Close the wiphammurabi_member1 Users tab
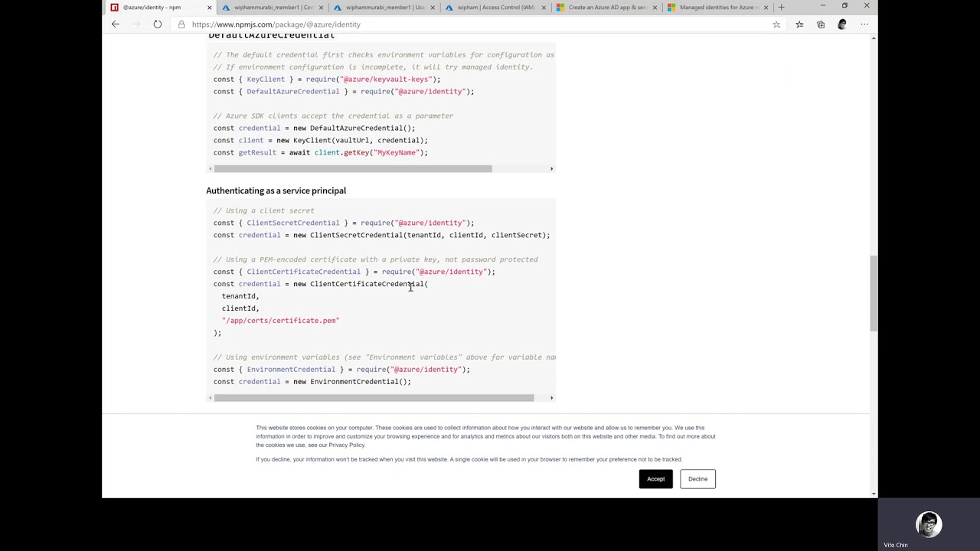Image resolution: width=980 pixels, height=551 pixels. (x=433, y=8)
